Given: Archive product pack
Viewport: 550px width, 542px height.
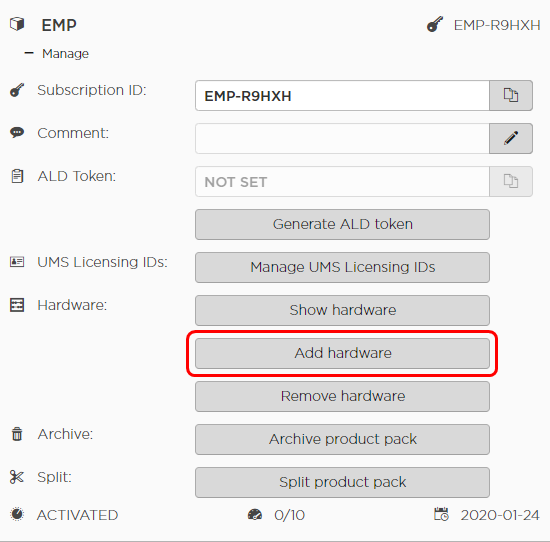Looking at the screenshot, I should point(342,439).
